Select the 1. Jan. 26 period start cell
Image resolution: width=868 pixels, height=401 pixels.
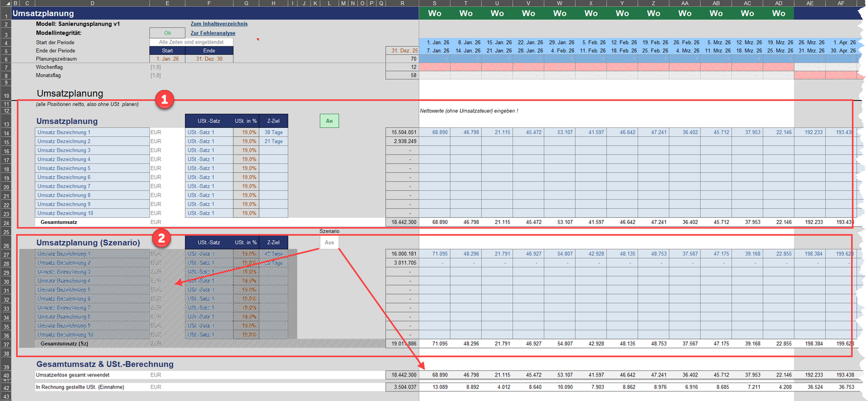(x=435, y=42)
